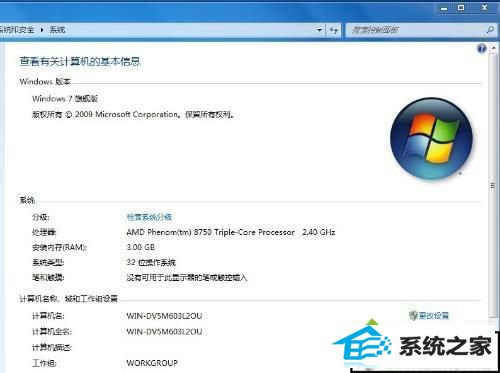Click the Windows 7 旗舰版 edition text

coord(65,99)
